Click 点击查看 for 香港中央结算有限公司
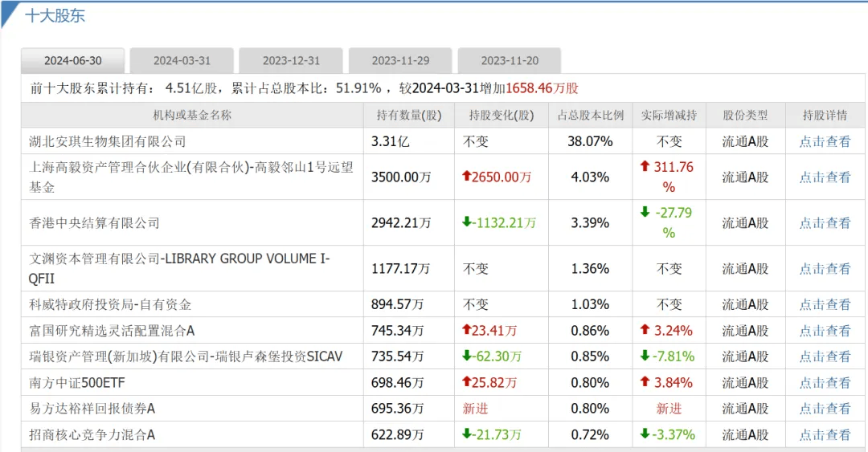This screenshot has width=868, height=452. (x=825, y=223)
